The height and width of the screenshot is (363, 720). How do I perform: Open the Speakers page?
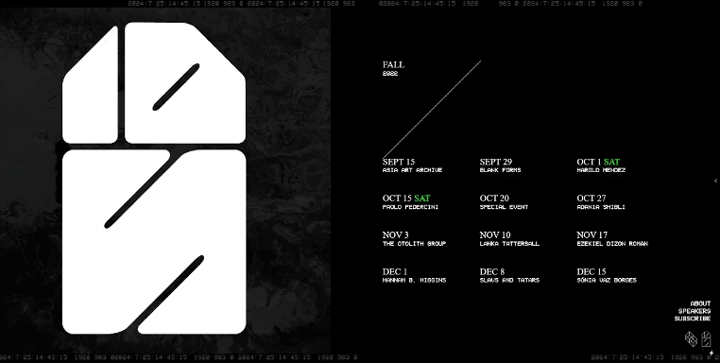(694, 311)
